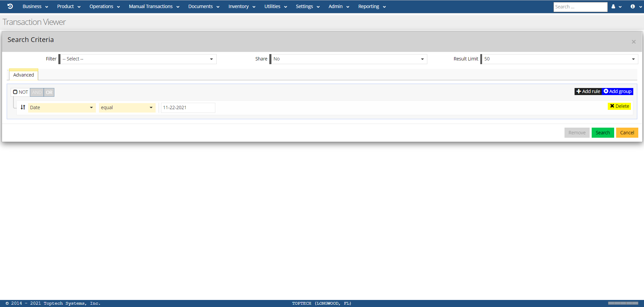644x307 pixels.
Task: Click the green Search button
Action: coord(602,133)
